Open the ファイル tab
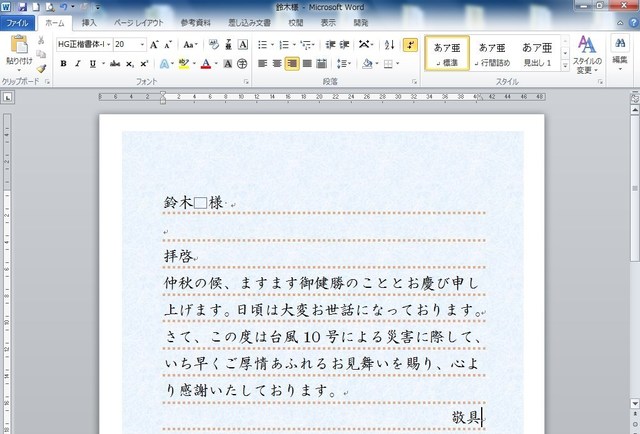 19,21
